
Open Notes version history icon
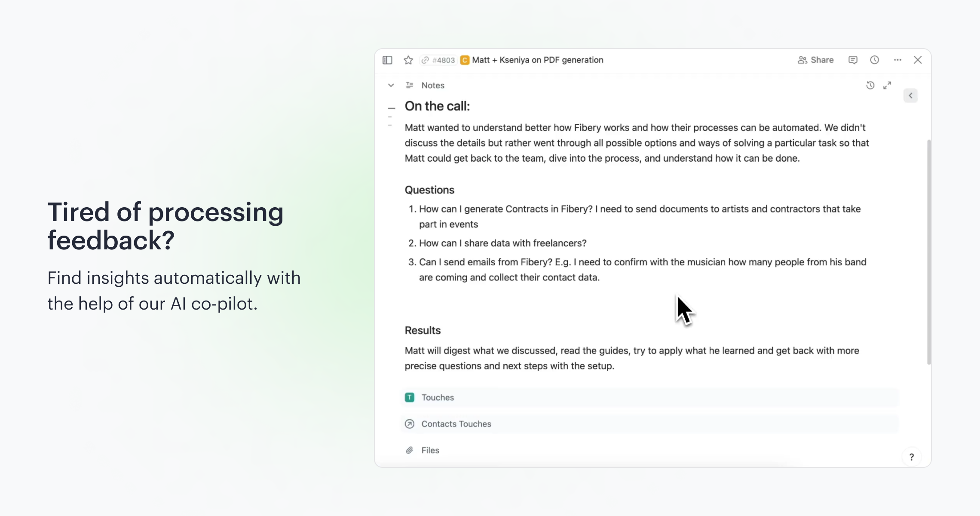tap(870, 86)
